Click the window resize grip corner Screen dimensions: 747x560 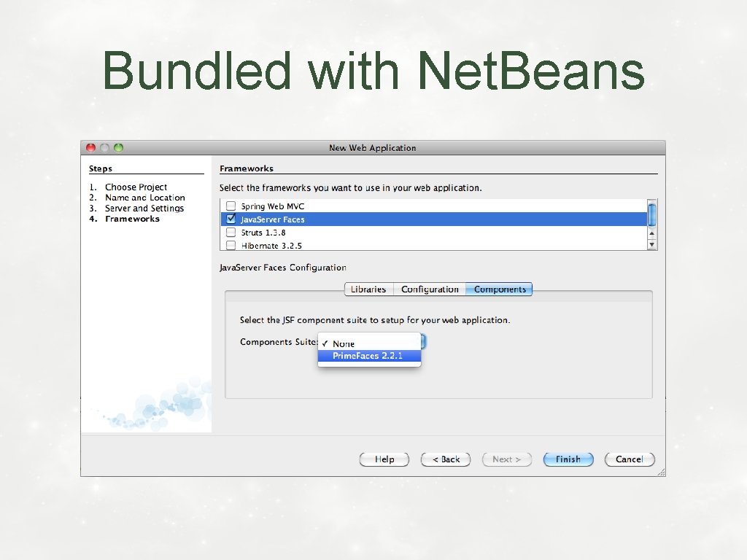[661, 472]
